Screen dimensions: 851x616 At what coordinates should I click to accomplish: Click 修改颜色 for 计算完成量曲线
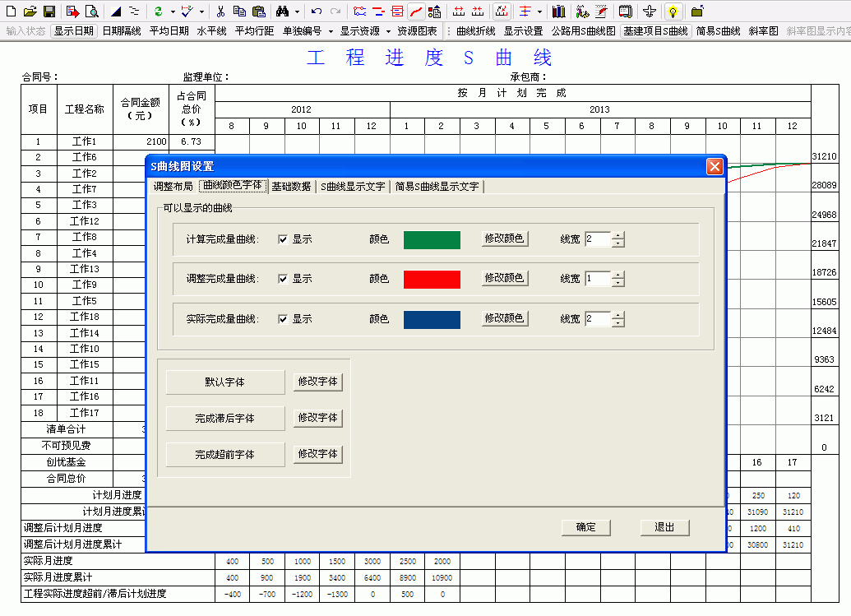505,239
